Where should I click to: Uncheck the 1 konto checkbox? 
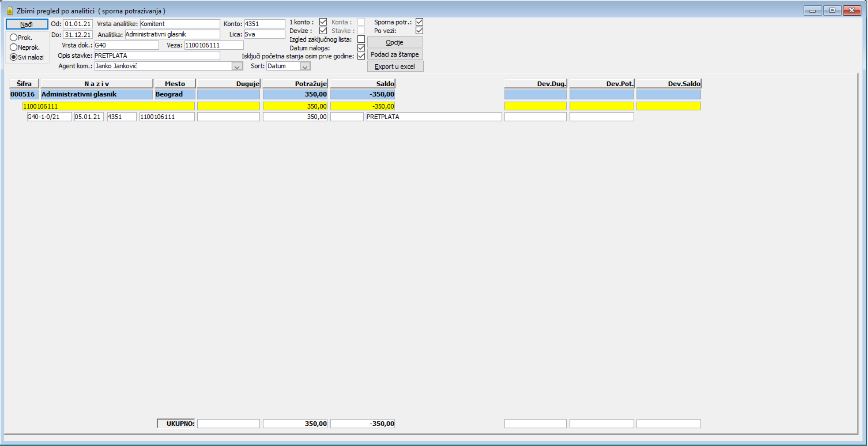(323, 22)
